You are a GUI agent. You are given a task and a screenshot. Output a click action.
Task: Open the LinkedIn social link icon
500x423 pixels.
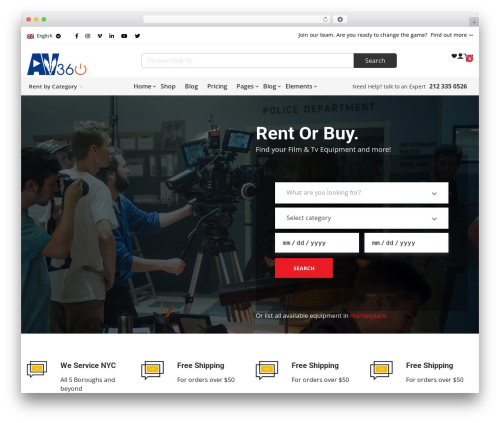111,36
